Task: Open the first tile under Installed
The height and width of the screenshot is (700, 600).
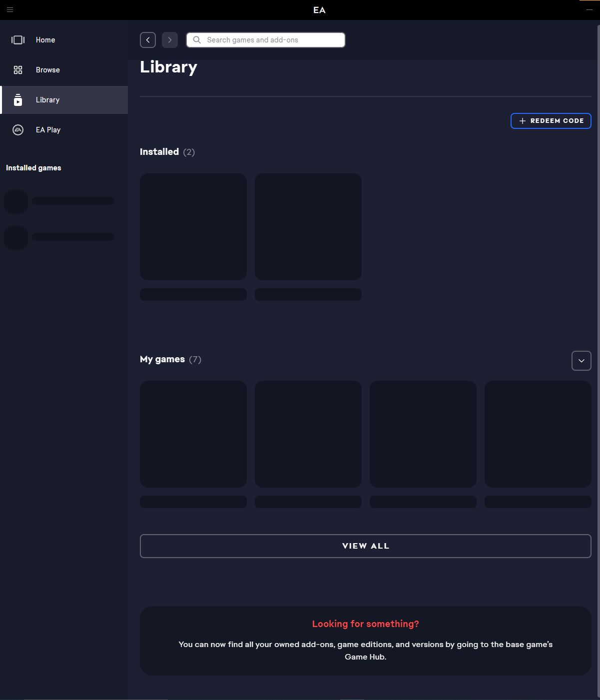Action: 193,227
